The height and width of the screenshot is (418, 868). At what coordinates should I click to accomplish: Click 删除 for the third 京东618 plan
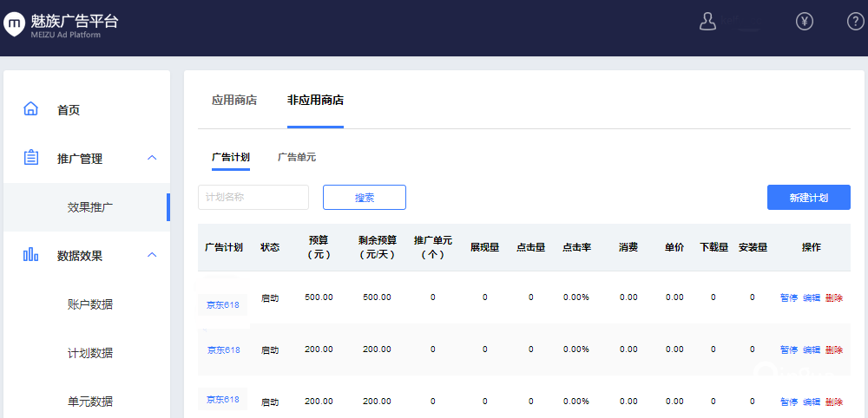coord(833,402)
